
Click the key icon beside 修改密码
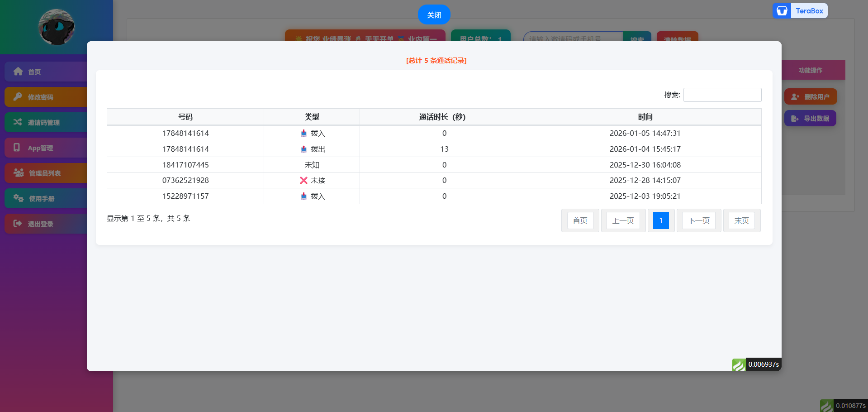point(18,96)
